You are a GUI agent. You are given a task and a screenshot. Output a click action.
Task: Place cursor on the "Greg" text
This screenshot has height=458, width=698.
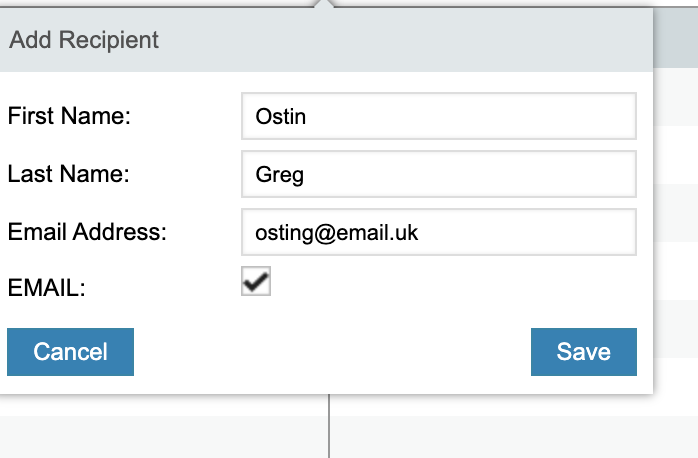[280, 175]
